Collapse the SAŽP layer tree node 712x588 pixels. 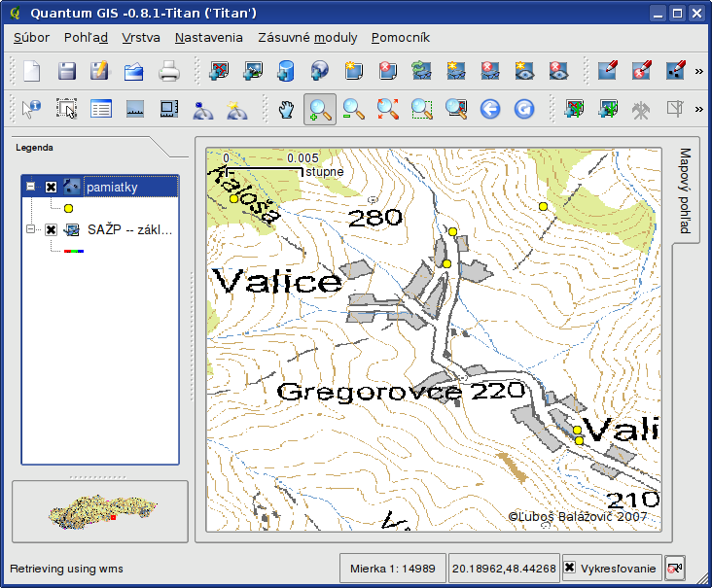31,229
